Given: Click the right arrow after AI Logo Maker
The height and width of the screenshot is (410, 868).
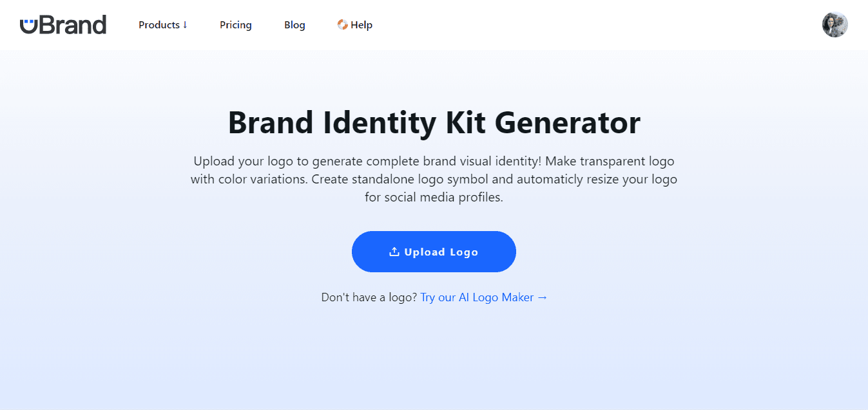Looking at the screenshot, I should click(x=542, y=297).
